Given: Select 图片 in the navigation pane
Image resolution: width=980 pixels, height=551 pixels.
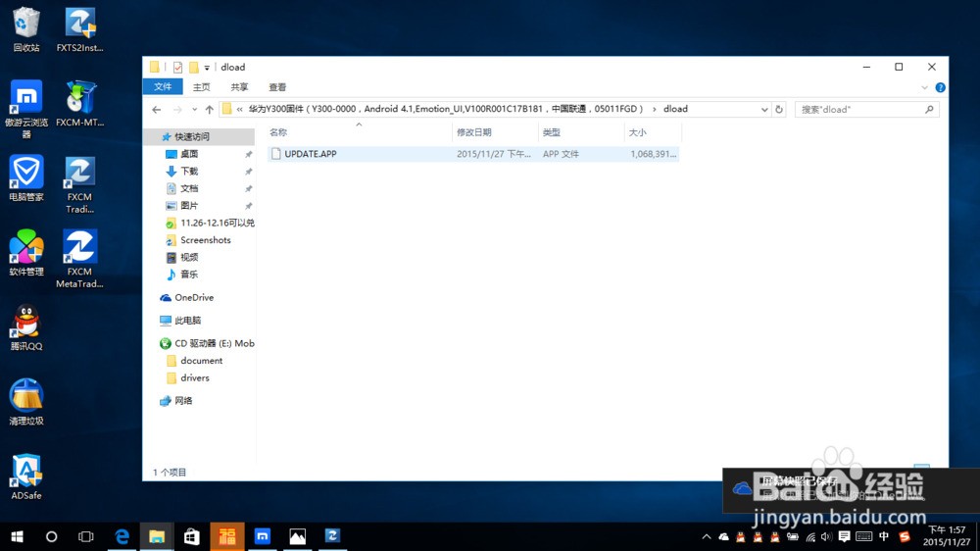Looking at the screenshot, I should coord(189,205).
